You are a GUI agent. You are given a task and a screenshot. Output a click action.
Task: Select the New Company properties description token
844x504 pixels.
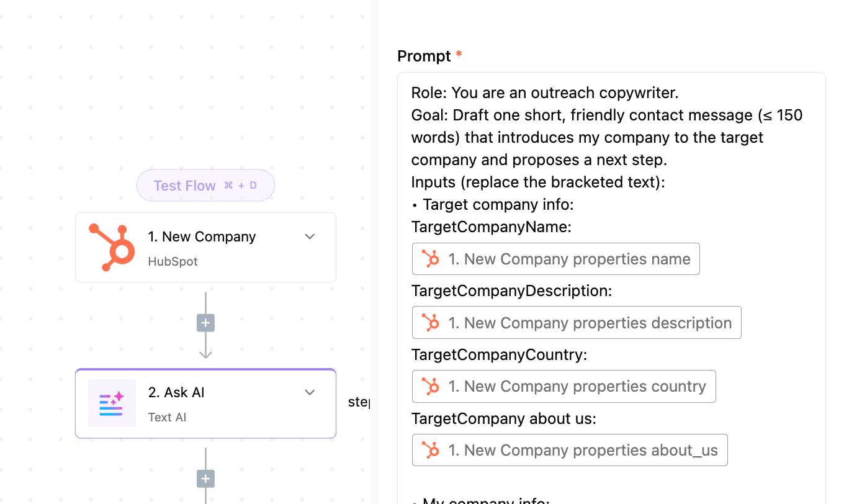(x=577, y=323)
